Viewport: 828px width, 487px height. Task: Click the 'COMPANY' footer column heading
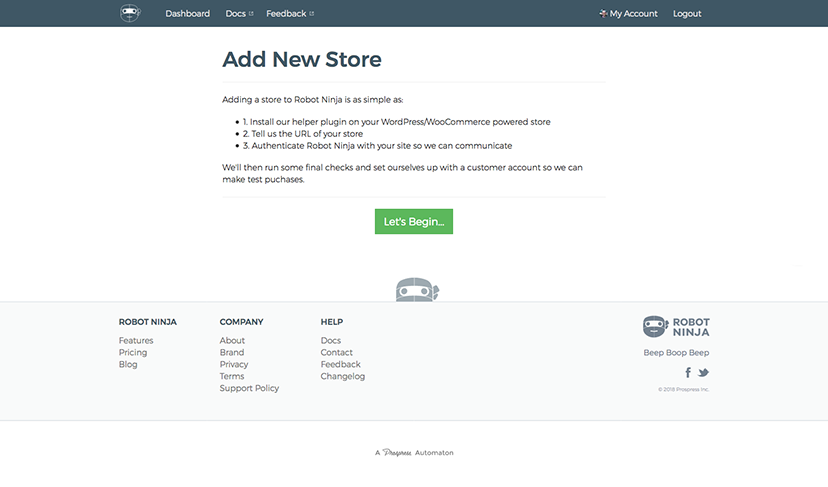click(241, 322)
